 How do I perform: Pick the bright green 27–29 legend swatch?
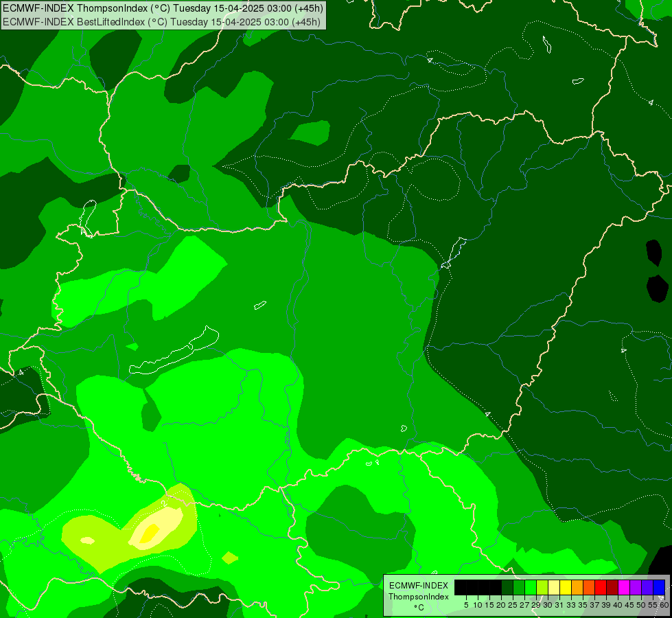pos(530,587)
